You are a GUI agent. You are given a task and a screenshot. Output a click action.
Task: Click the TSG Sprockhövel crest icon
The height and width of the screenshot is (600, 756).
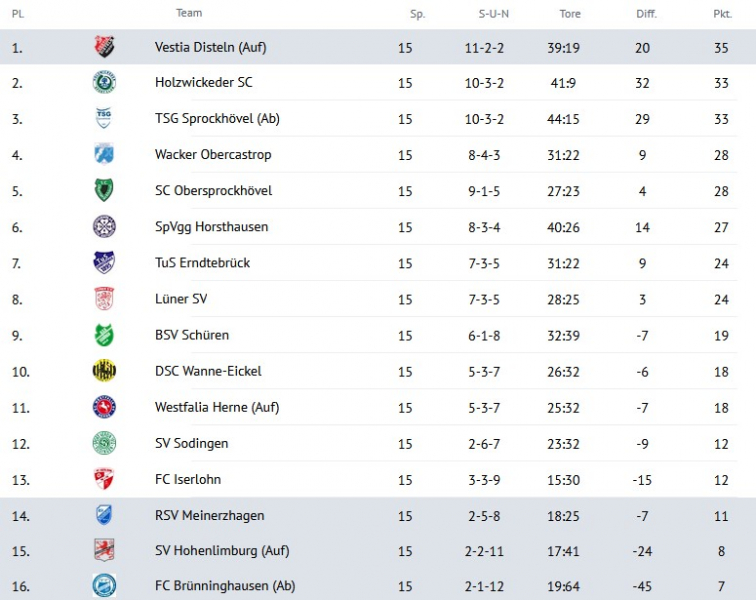(x=104, y=119)
